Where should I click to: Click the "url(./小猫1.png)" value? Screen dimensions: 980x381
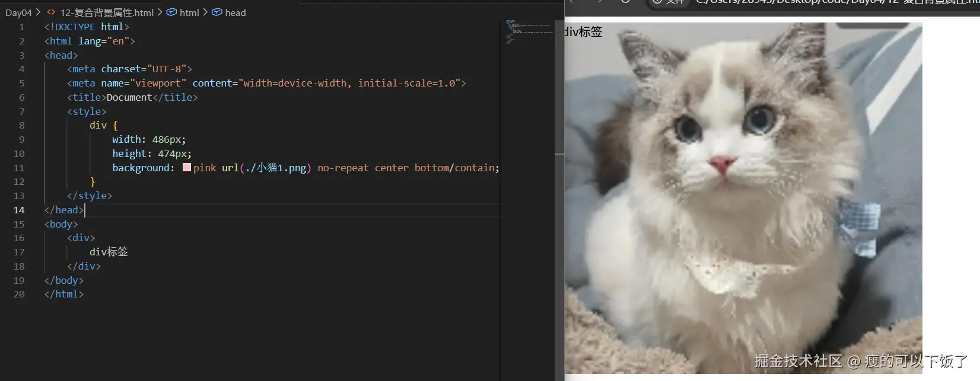[x=266, y=168]
